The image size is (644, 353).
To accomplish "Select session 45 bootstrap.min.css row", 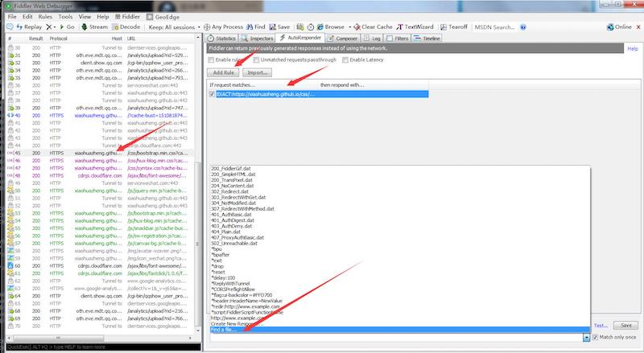I will (x=99, y=153).
